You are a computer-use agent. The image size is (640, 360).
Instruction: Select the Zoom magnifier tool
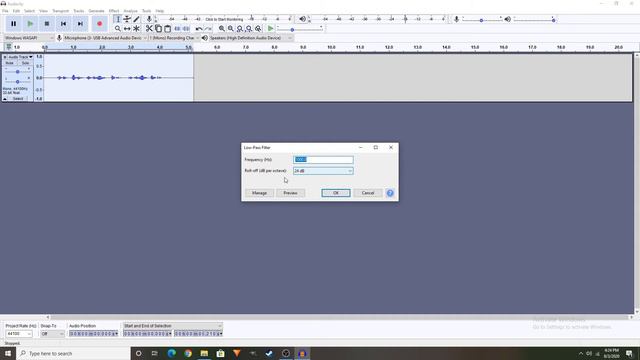point(118,29)
